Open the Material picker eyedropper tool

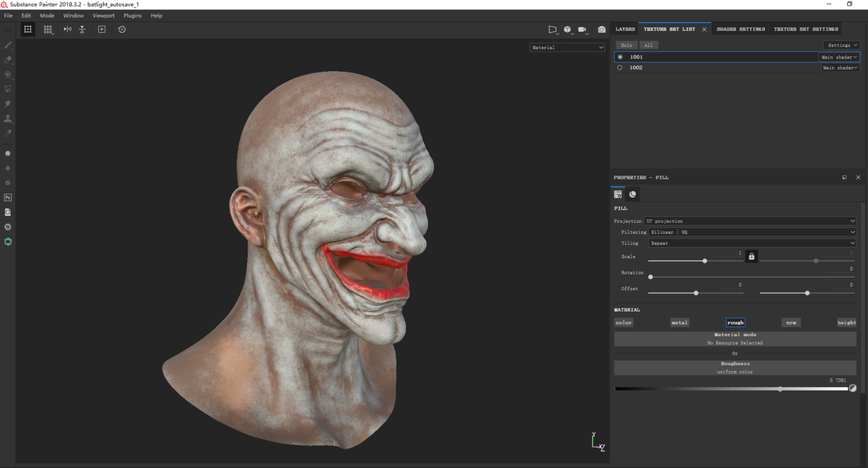pos(8,133)
